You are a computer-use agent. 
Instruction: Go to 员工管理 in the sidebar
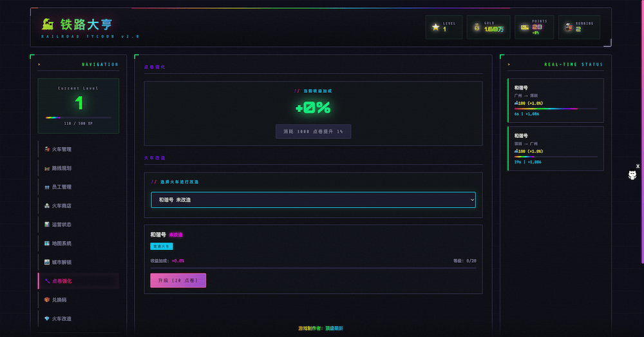61,187
